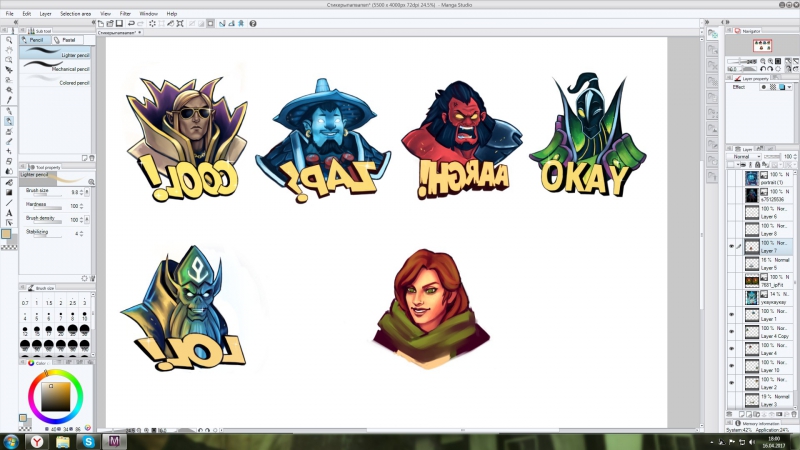Select the Gradient tool
The image size is (800, 450).
[x=9, y=192]
